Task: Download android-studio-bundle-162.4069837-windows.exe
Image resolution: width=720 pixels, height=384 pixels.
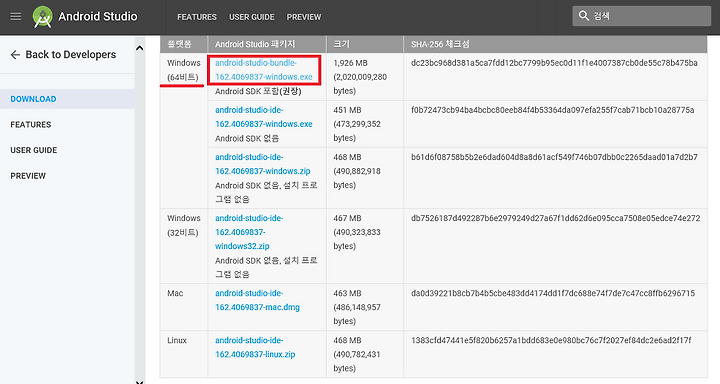Action: click(264, 70)
